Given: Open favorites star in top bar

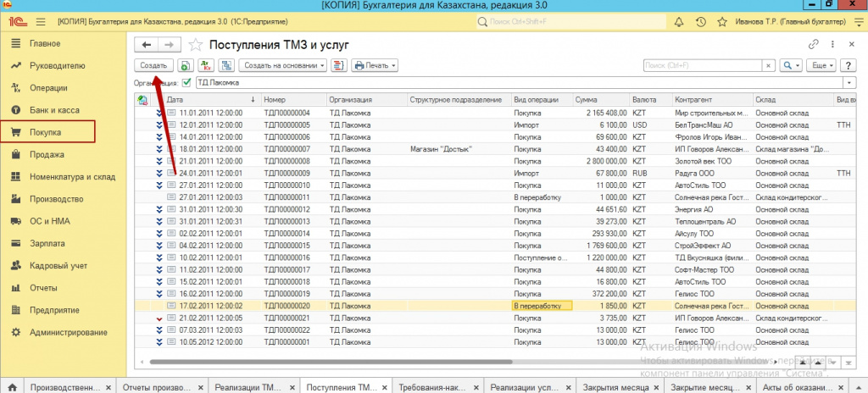Looking at the screenshot, I should (x=722, y=22).
